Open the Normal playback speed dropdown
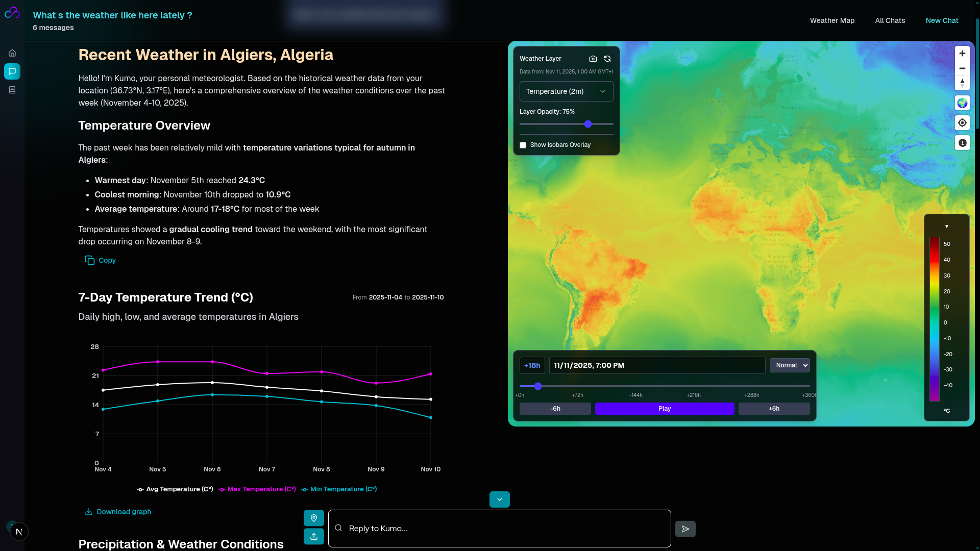980x551 pixels. tap(790, 365)
